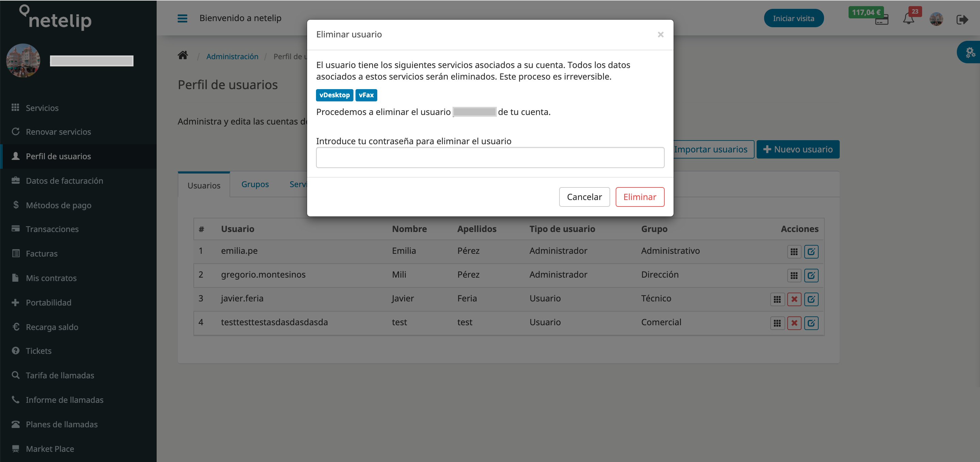Open Mis contratos in sidebar
This screenshot has height=462, width=980.
pyautogui.click(x=78, y=278)
